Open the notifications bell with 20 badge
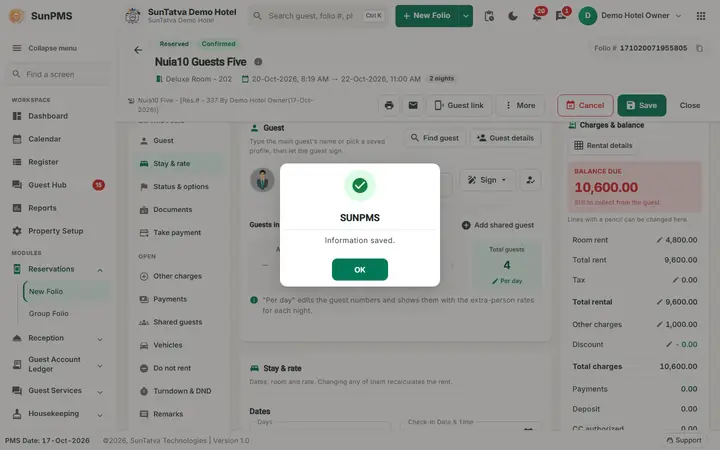This screenshot has height=450, width=720. tap(537, 15)
